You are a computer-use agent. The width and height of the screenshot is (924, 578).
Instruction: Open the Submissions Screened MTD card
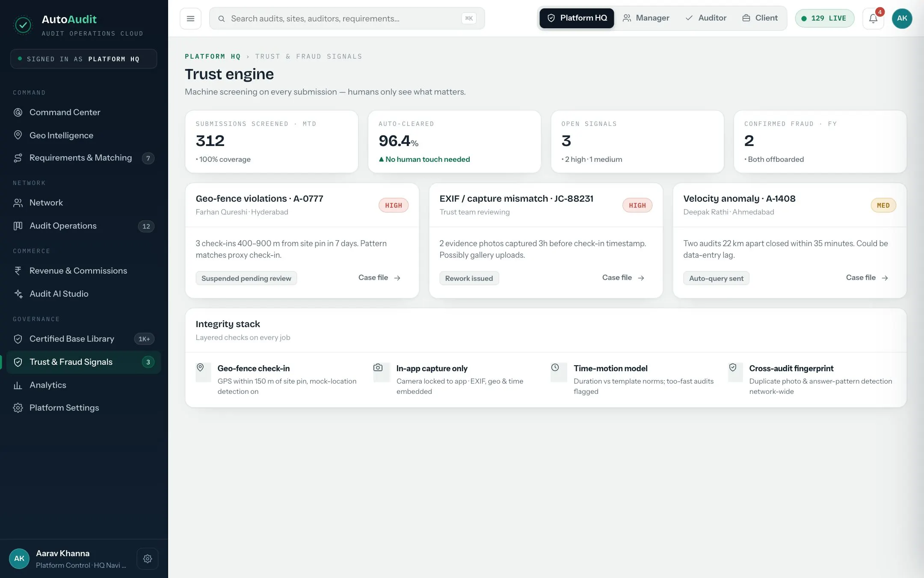(272, 142)
